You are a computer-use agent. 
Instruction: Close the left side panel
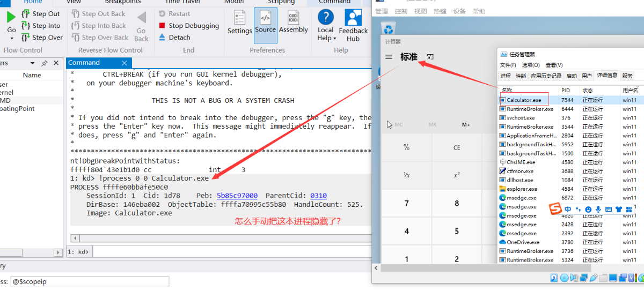coord(56,63)
